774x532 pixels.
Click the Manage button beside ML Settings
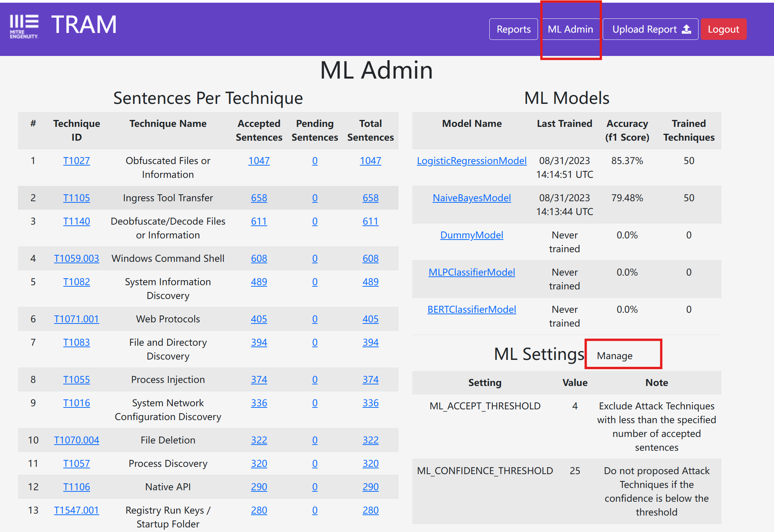(x=614, y=356)
